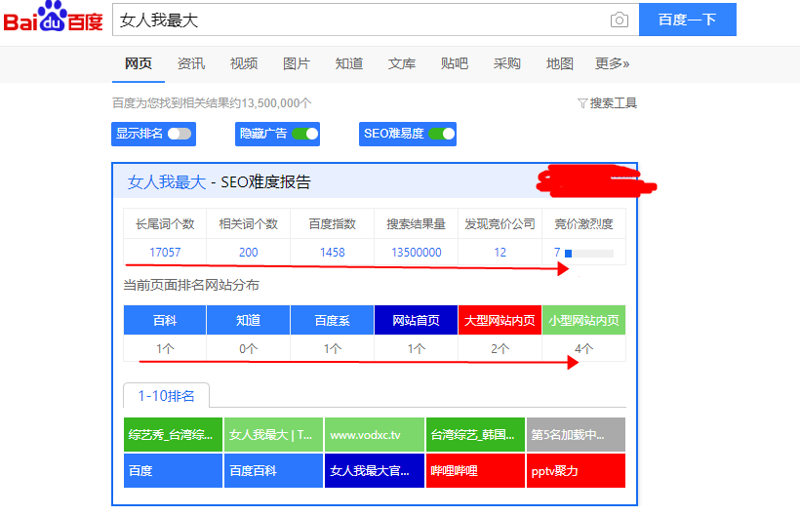Click bidding companies count 12
This screenshot has height=516, width=800.
tap(500, 252)
